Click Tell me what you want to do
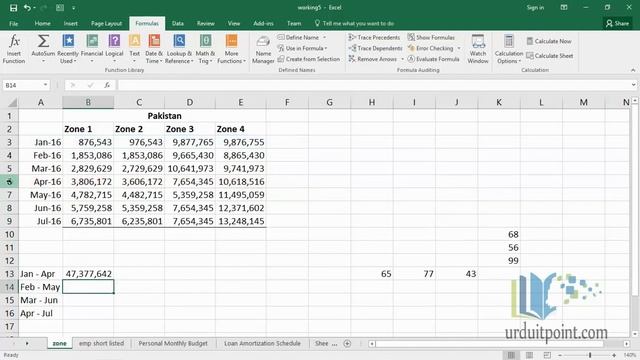This screenshot has height=360, width=640. (354, 24)
